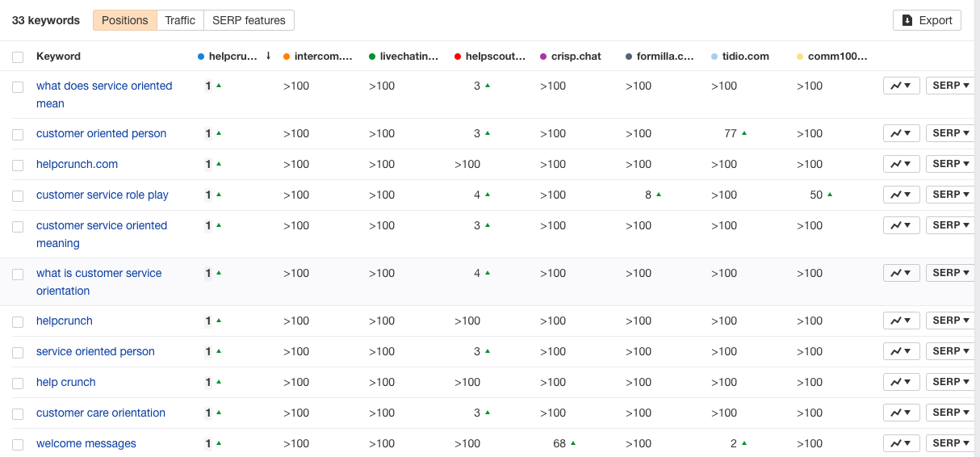Expand SERP dropdown for 'help crunch' row

[x=951, y=382]
